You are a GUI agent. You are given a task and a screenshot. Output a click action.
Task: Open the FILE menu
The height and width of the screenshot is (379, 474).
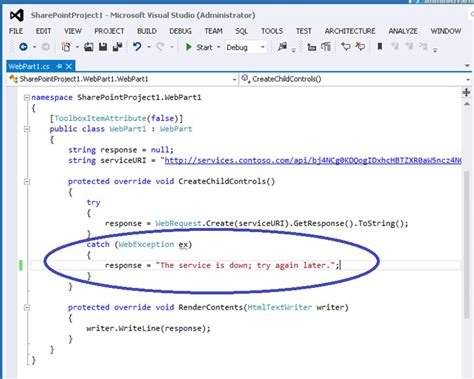[x=16, y=31]
